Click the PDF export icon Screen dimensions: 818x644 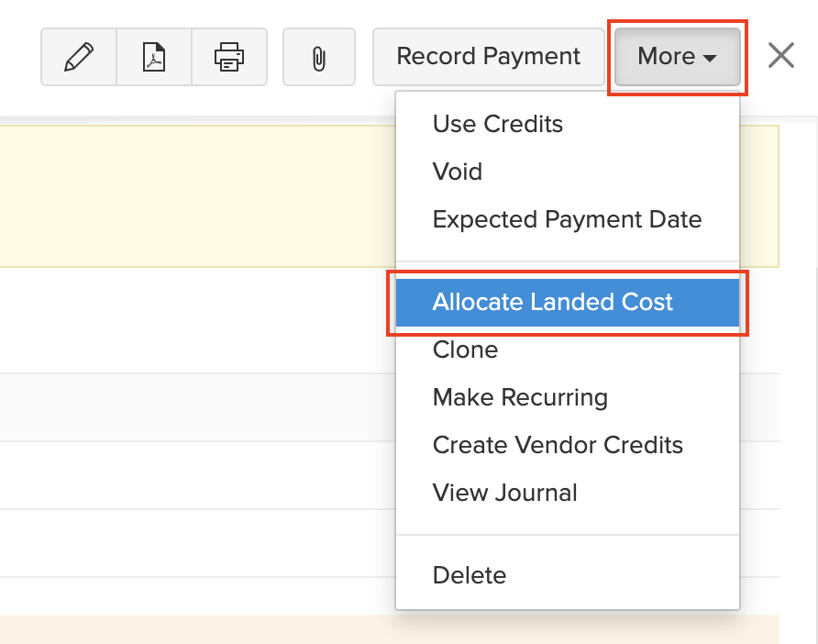(x=153, y=56)
